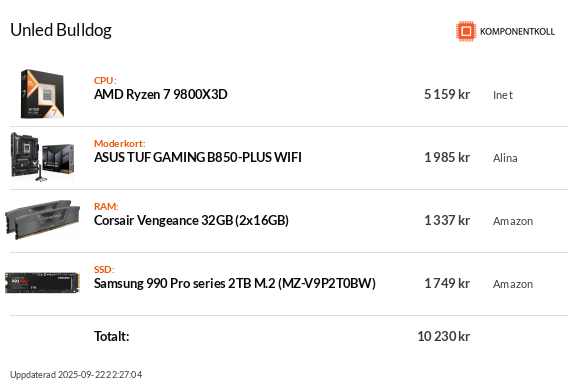The width and height of the screenshot is (577, 388).
Task: Open the Samsung 990 Pro SSD image
Action: [x=42, y=283]
